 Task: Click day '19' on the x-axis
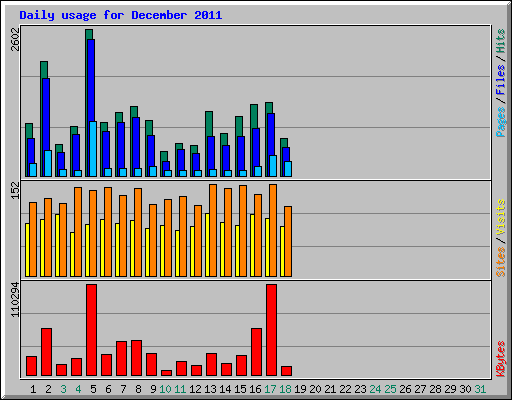coord(300,389)
